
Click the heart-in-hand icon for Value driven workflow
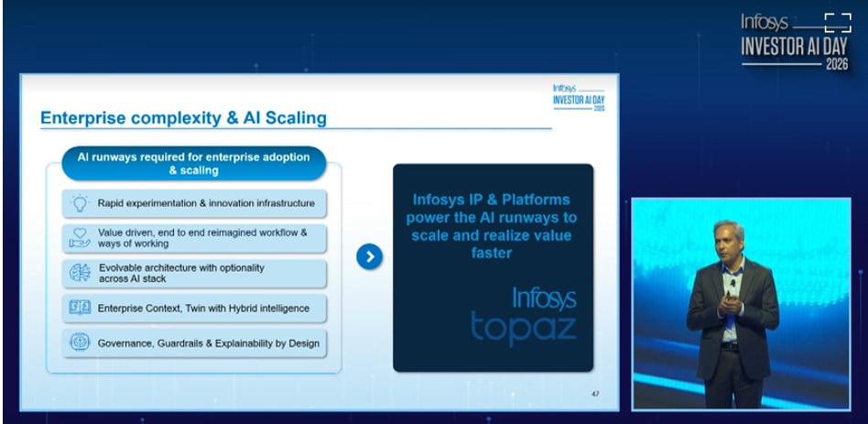click(x=80, y=238)
